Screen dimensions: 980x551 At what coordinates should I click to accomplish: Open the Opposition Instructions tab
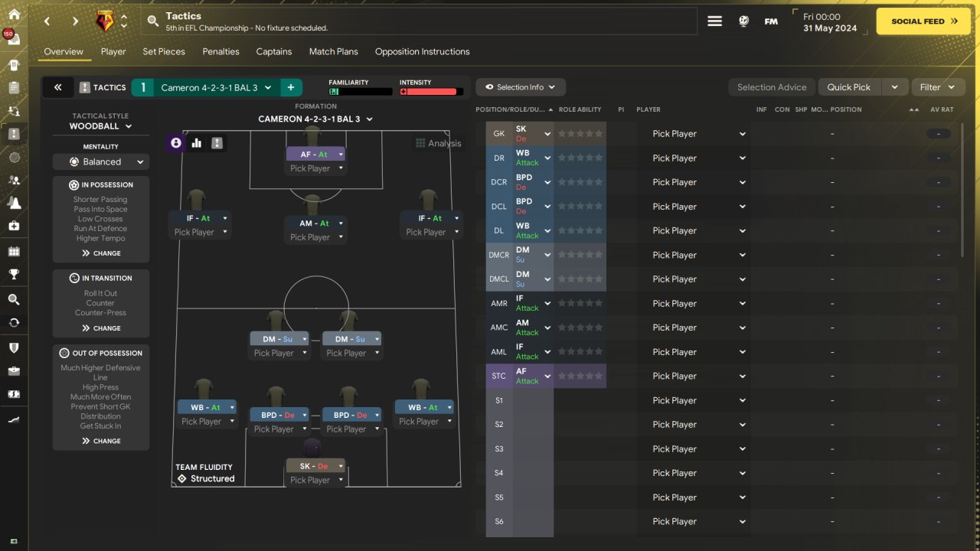click(x=423, y=51)
